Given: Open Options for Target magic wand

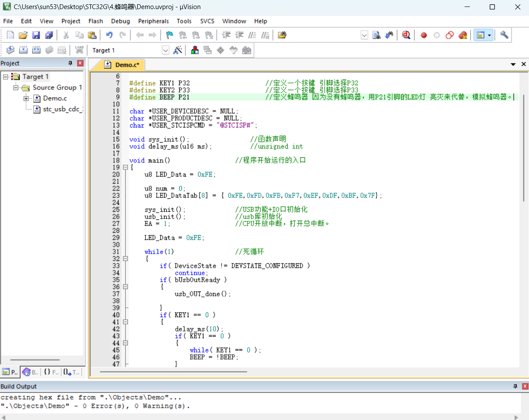Looking at the screenshot, I should point(178,51).
